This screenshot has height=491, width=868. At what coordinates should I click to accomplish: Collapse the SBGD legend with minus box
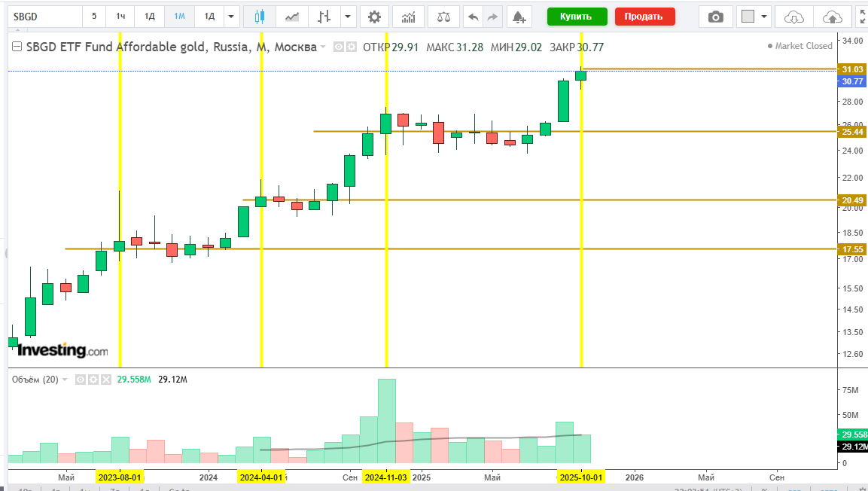pos(17,47)
